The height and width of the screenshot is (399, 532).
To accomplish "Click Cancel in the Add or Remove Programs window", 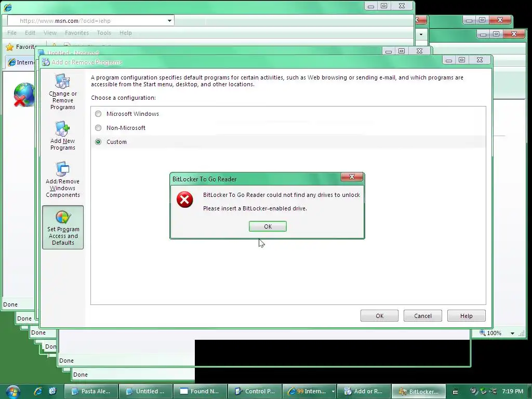I will pyautogui.click(x=423, y=316).
